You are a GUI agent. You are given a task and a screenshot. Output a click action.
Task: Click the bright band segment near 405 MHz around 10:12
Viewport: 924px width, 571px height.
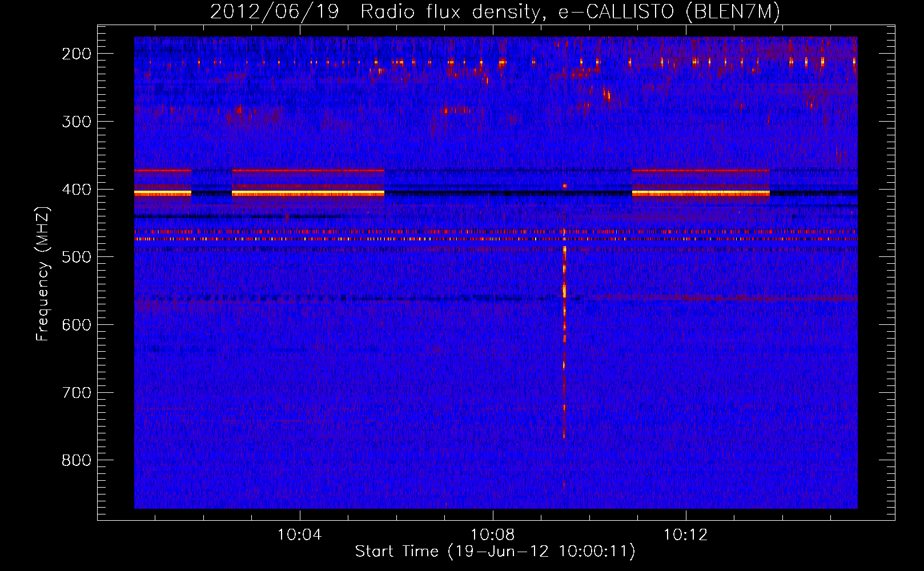pos(701,194)
